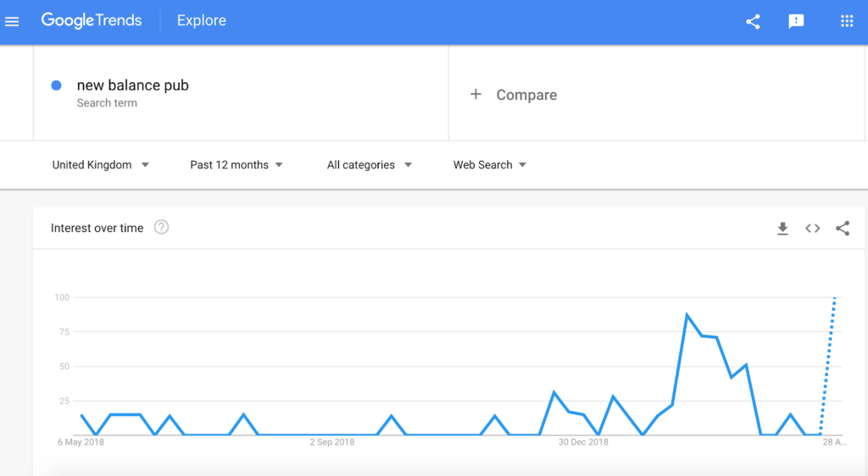Expand the United Kingdom region dropdown
This screenshot has height=476, width=868.
pyautogui.click(x=100, y=165)
